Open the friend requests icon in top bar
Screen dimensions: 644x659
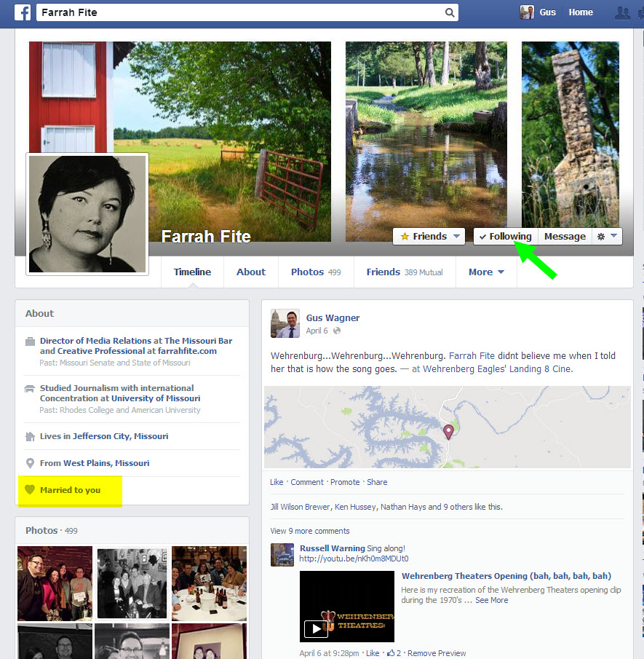(622, 12)
